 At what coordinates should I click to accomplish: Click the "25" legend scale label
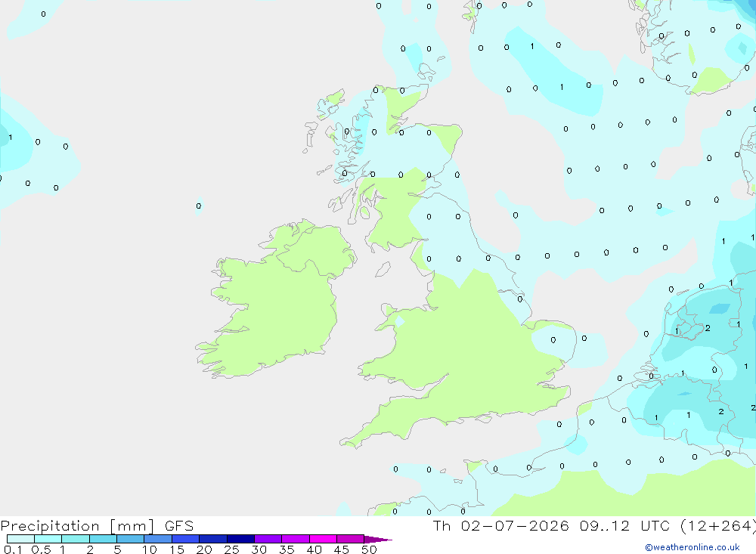pos(232,549)
